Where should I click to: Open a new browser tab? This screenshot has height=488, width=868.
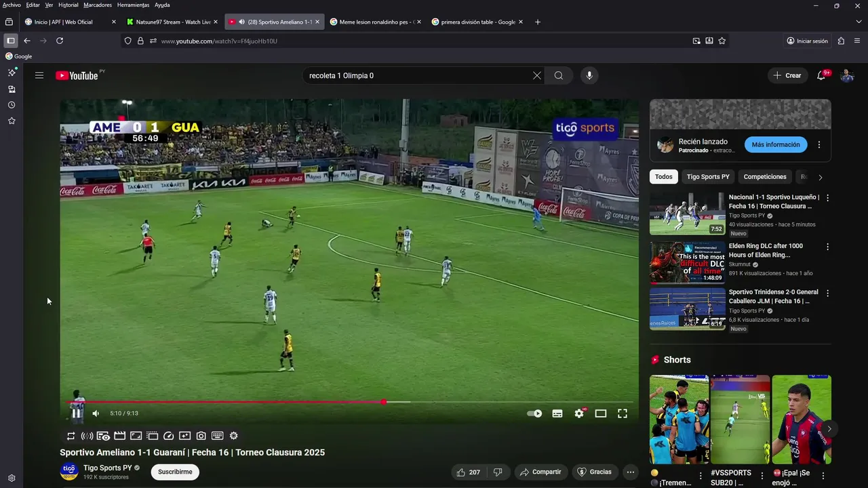click(538, 22)
